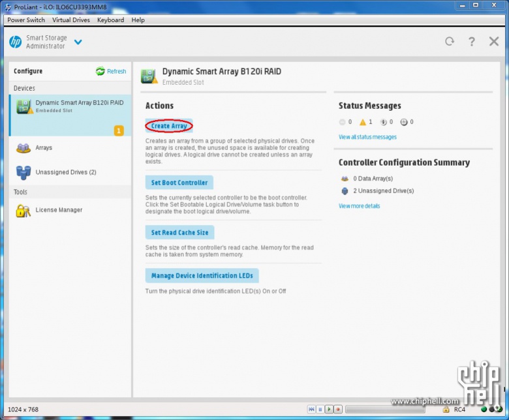Click the Unassigned Drives blue cylinders icon
509x420 pixels.
coord(23,173)
